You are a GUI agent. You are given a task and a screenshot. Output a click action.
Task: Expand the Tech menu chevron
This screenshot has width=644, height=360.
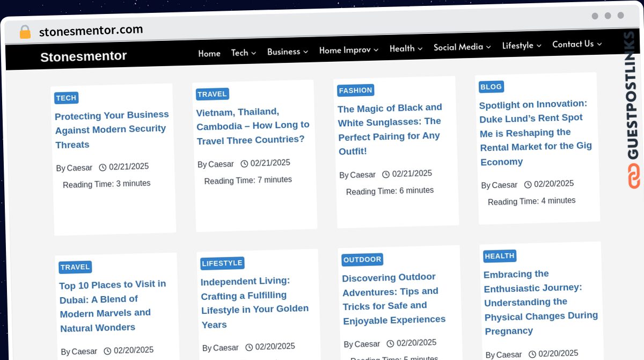point(253,53)
